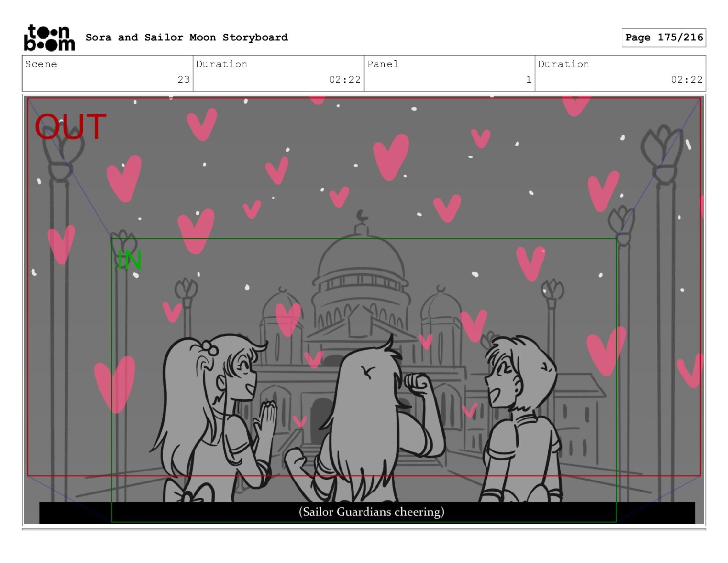Viewport: 728px width, 563px height.
Task: Select the '02:22' duration beside the Scene cell
Action: coord(345,80)
